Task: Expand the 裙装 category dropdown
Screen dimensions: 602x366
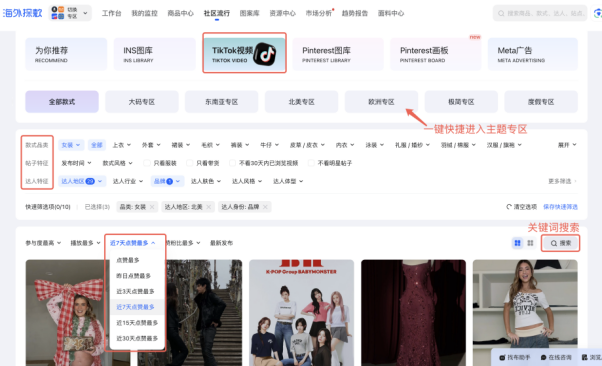Action: tap(180, 145)
